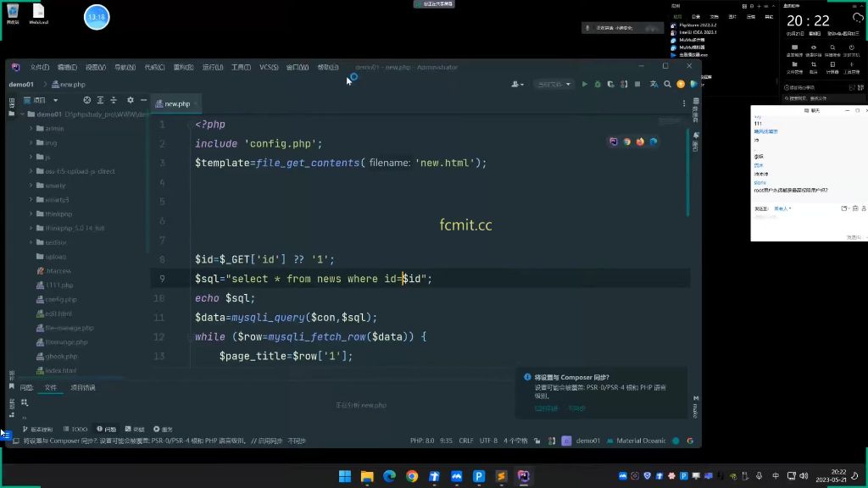Click the Google G icon in status bar

[x=690, y=441]
